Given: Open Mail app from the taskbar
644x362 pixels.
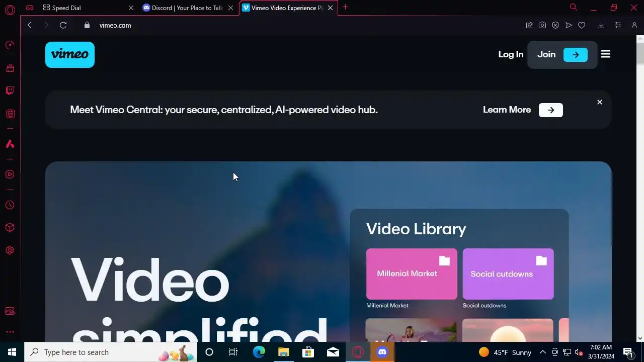Looking at the screenshot, I should click(x=333, y=352).
